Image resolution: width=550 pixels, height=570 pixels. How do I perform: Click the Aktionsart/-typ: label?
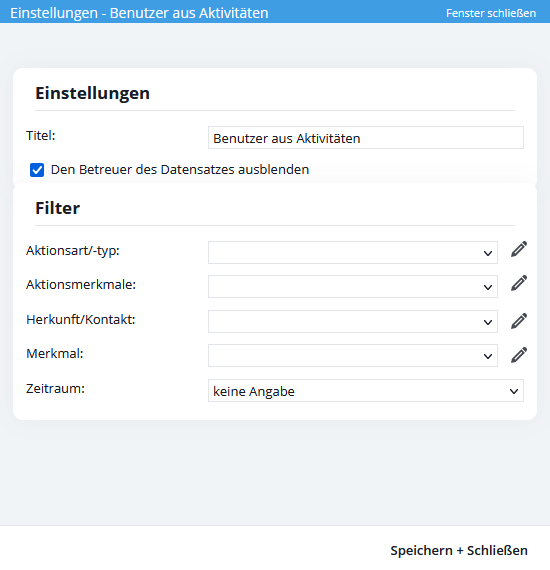[73, 251]
